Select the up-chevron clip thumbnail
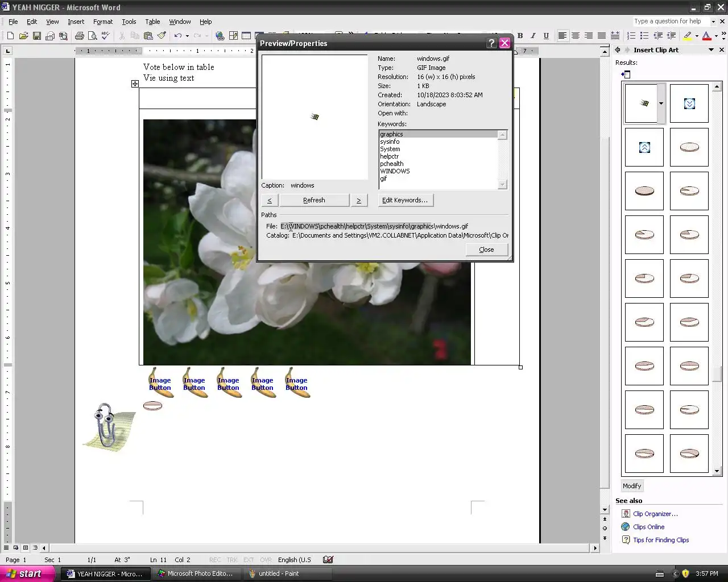 pos(644,147)
